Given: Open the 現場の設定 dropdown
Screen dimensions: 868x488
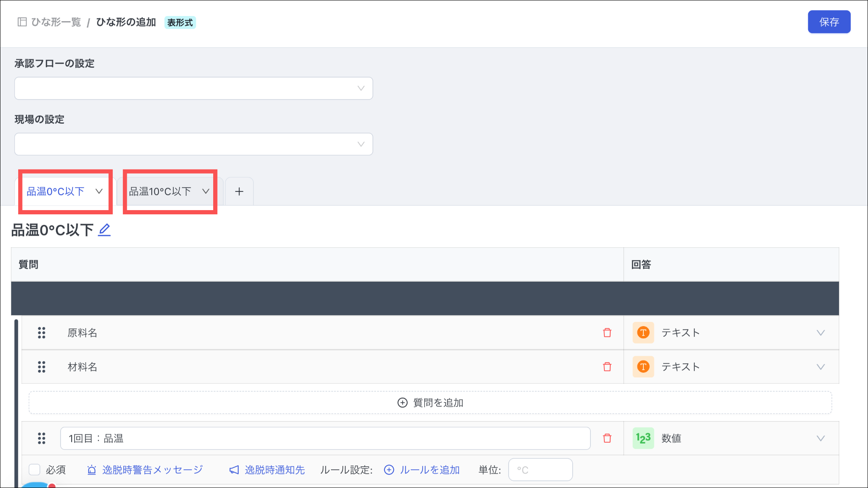Looking at the screenshot, I should pos(193,144).
